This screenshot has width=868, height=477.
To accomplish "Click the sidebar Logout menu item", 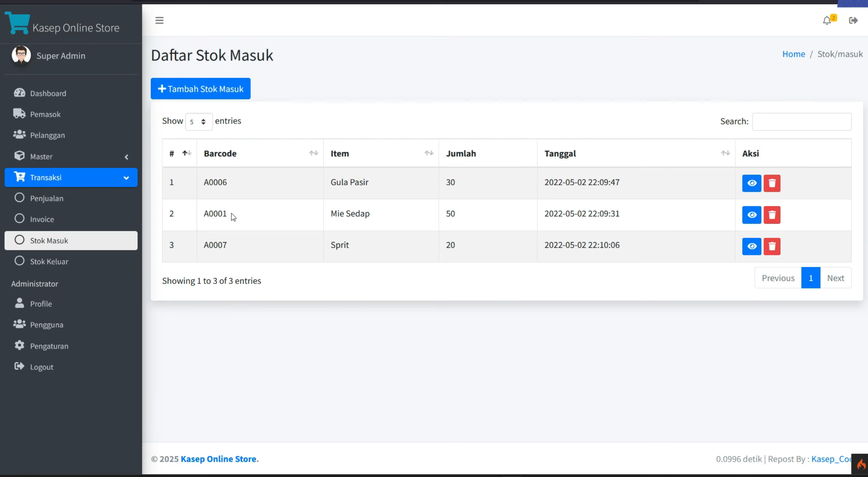I will tap(71, 367).
